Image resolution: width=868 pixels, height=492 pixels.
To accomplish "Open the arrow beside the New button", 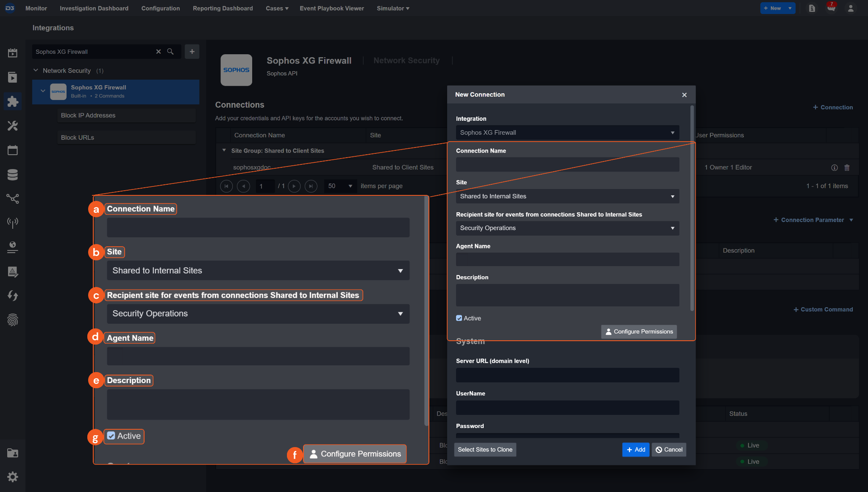I will tap(790, 8).
